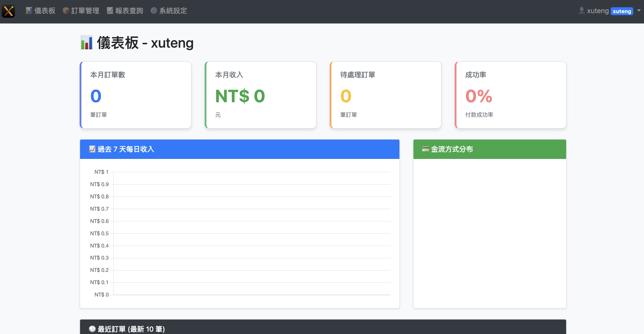Click the trend chart icon in 過去 7 天每日收入 header
The image size is (644, 334).
(92, 149)
